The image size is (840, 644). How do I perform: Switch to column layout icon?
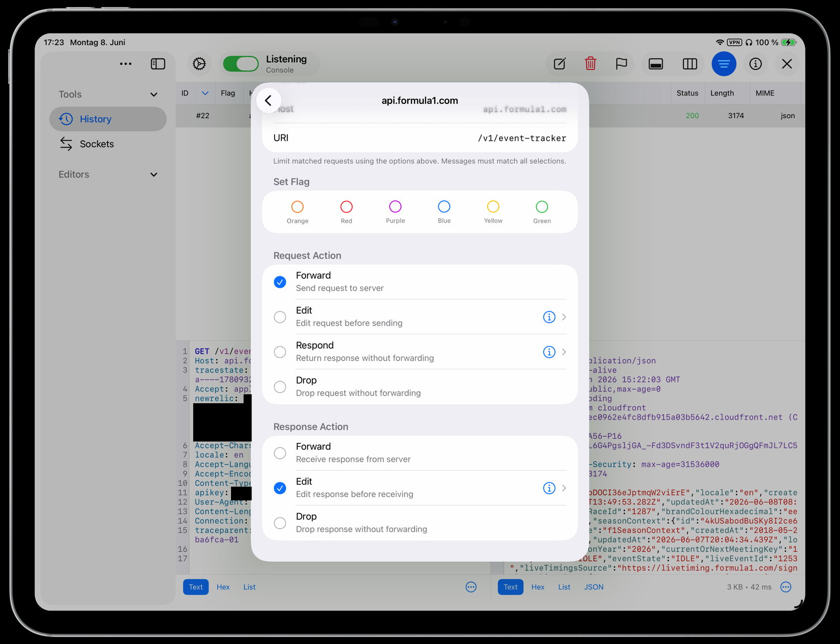point(690,64)
